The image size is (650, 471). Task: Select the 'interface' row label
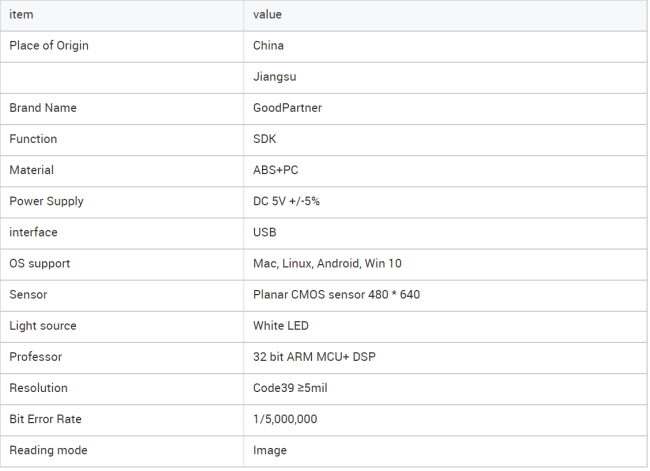33,233
